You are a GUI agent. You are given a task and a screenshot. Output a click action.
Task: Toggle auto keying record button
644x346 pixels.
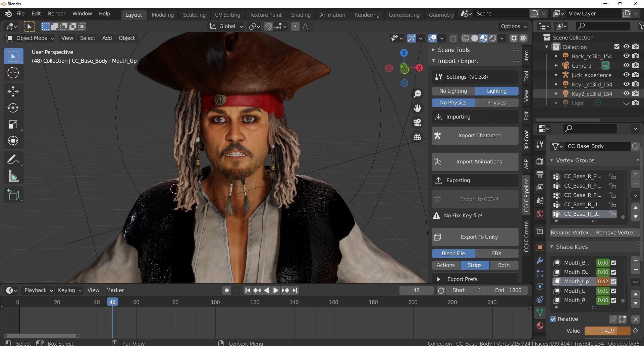pos(227,290)
